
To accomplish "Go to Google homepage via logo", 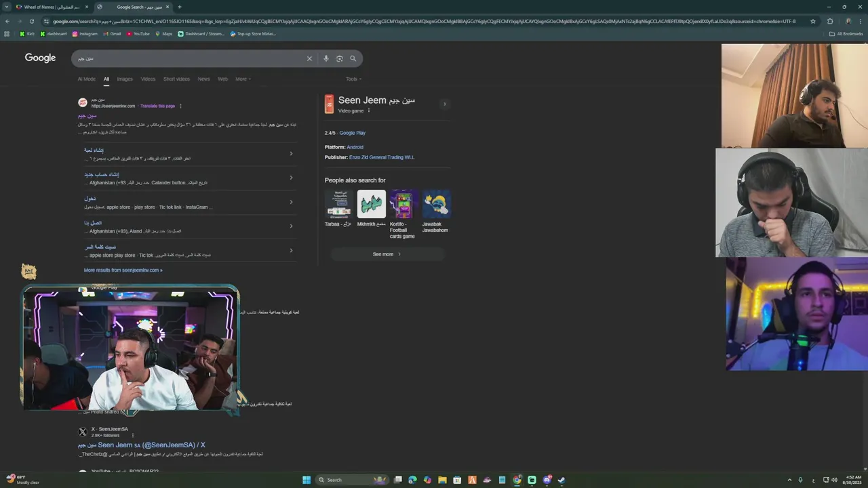I will pyautogui.click(x=41, y=58).
